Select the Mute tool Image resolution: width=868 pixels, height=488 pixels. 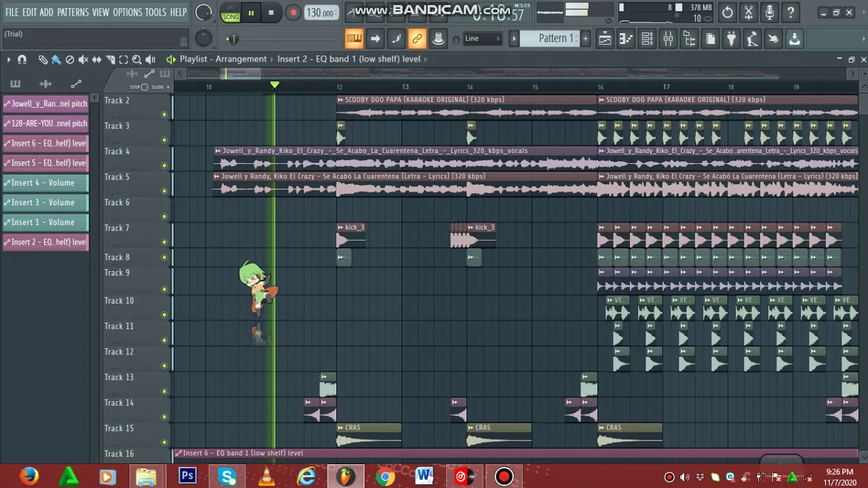pos(83,60)
